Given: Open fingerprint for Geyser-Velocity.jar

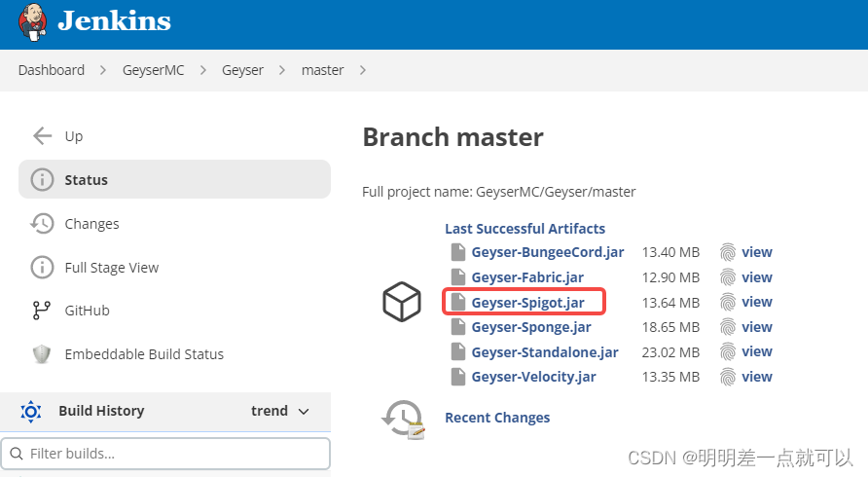Looking at the screenshot, I should tap(728, 377).
